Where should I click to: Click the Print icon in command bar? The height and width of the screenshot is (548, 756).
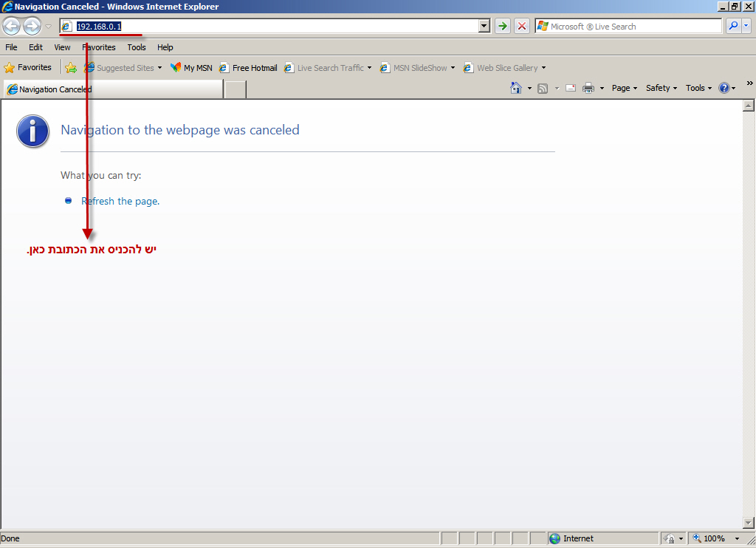pos(588,88)
